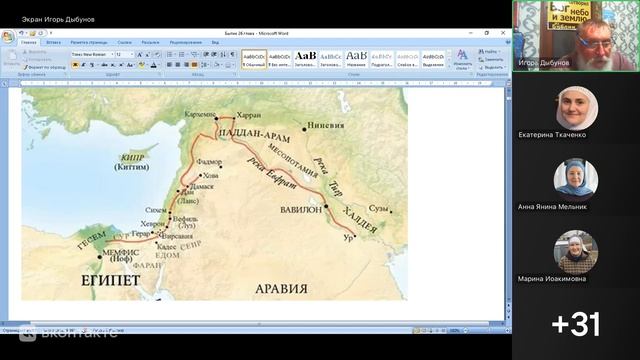Select Екатерина Ткаченко participant avatar
The image size is (640, 360).
[x=576, y=108]
